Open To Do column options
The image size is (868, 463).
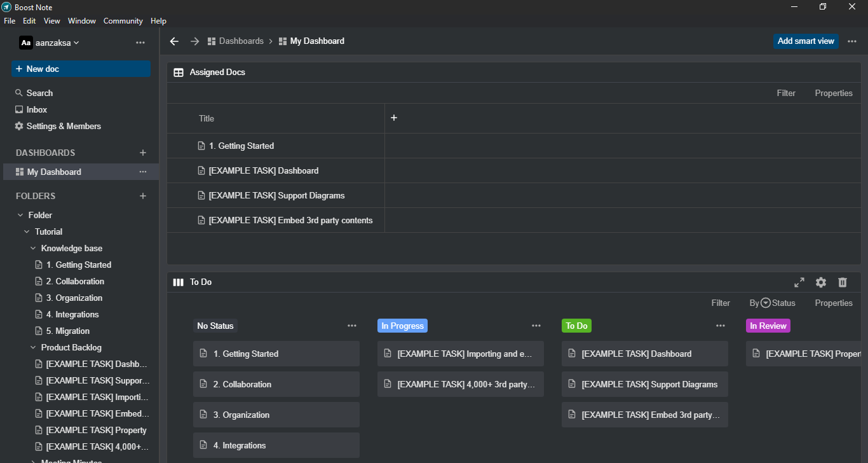point(721,326)
